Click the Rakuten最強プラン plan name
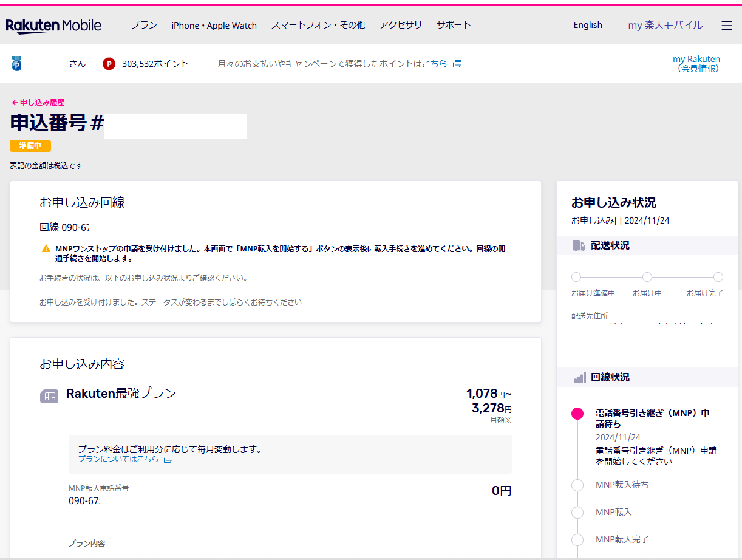The image size is (742, 560). 121,394
